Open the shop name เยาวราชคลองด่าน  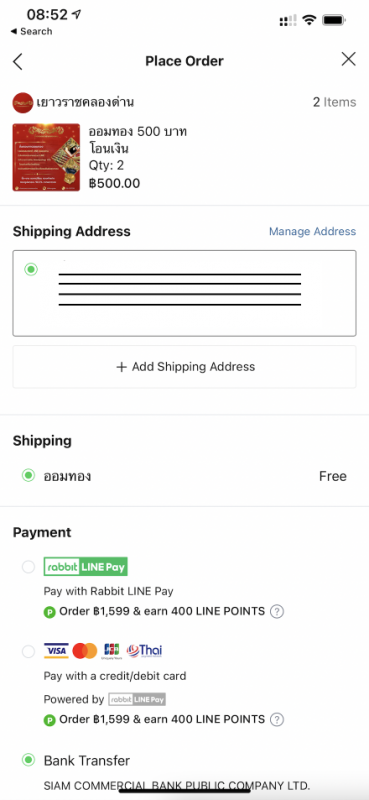[85, 102]
